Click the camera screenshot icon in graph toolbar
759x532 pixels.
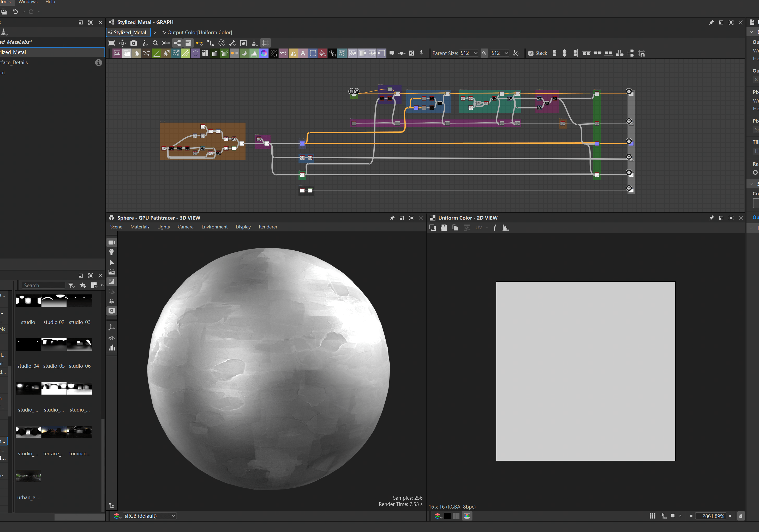(x=134, y=43)
